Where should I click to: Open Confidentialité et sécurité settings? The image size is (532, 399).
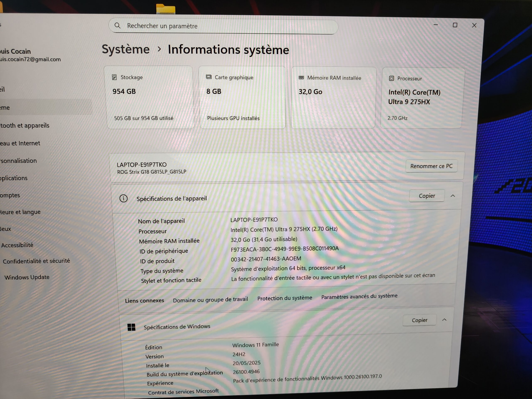(x=36, y=261)
